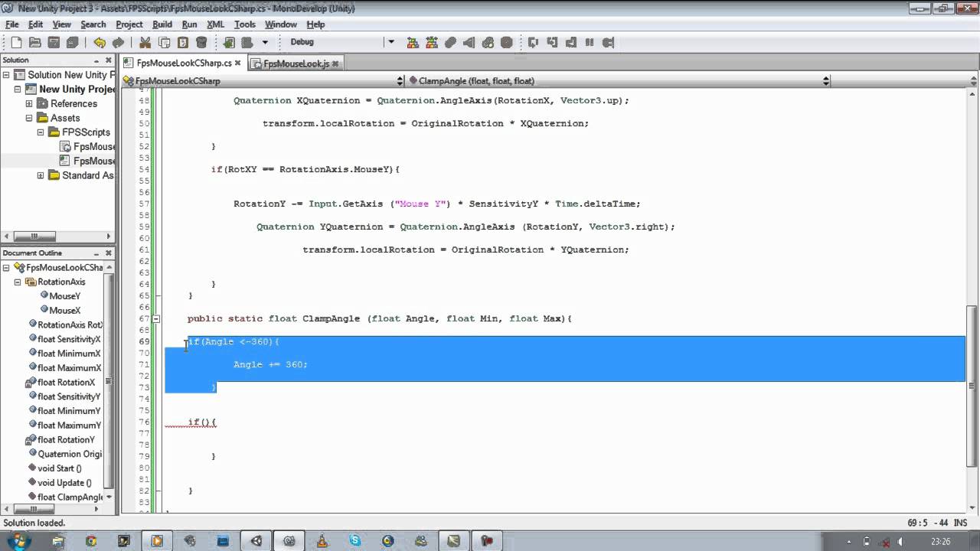Open the ClampAngle member selector dropdown
Image resolution: width=980 pixels, height=551 pixels.
pyautogui.click(x=826, y=81)
